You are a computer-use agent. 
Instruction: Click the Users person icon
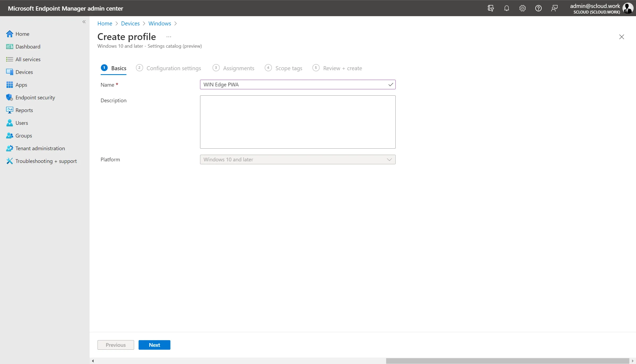pos(10,123)
